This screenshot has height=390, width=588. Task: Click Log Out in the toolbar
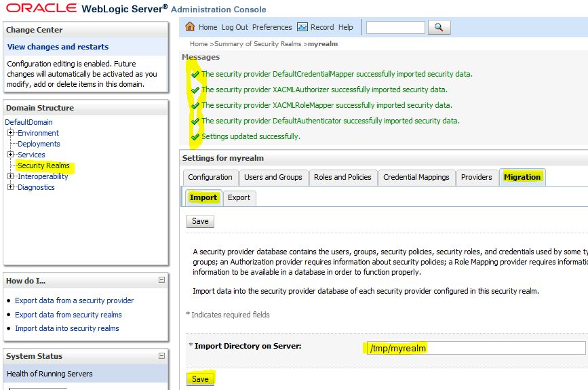(x=235, y=27)
